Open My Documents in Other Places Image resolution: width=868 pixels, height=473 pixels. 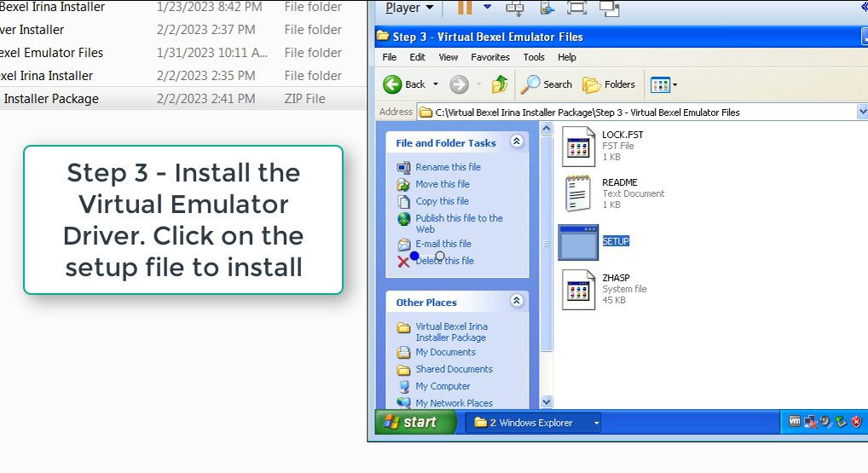point(445,352)
